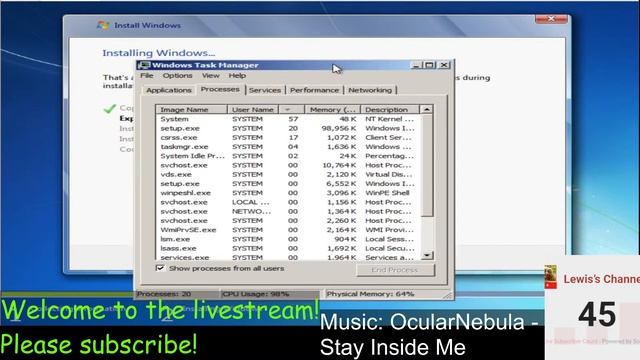Viewport: 640px width, 360px height.
Task: Click the process list scroll up arrow
Action: click(x=427, y=109)
